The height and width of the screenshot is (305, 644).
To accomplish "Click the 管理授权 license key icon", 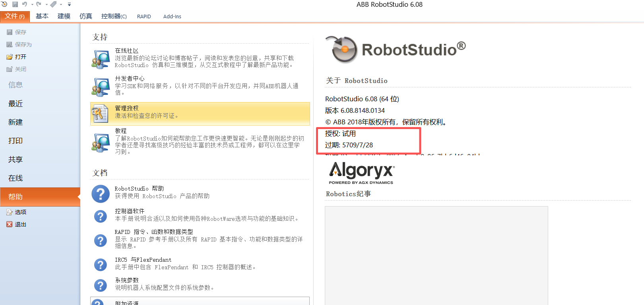I will point(100,114).
